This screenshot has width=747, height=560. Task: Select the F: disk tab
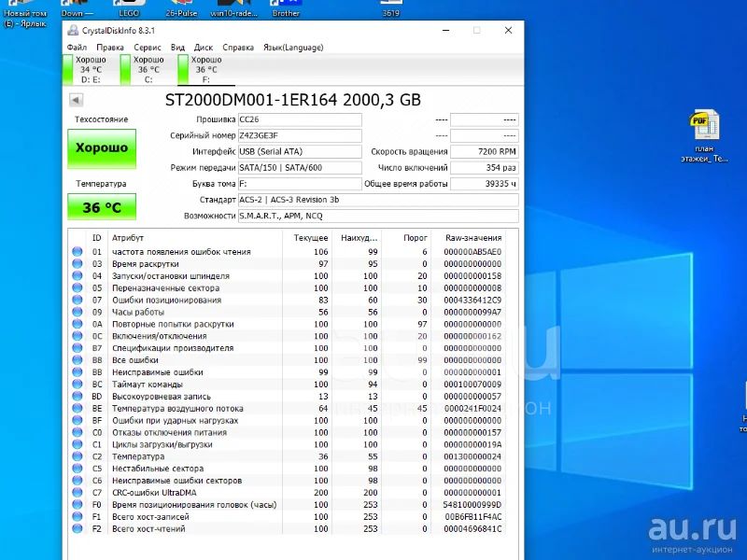click(205, 69)
